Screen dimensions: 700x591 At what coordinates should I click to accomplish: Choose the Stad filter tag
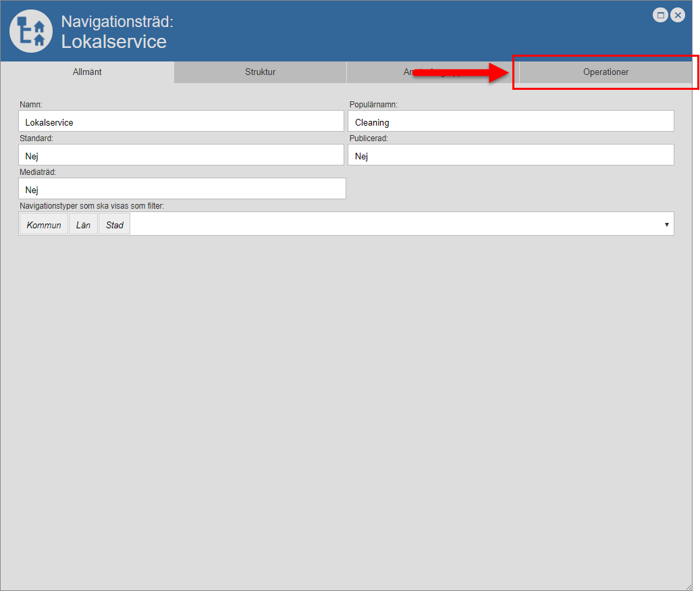[114, 225]
